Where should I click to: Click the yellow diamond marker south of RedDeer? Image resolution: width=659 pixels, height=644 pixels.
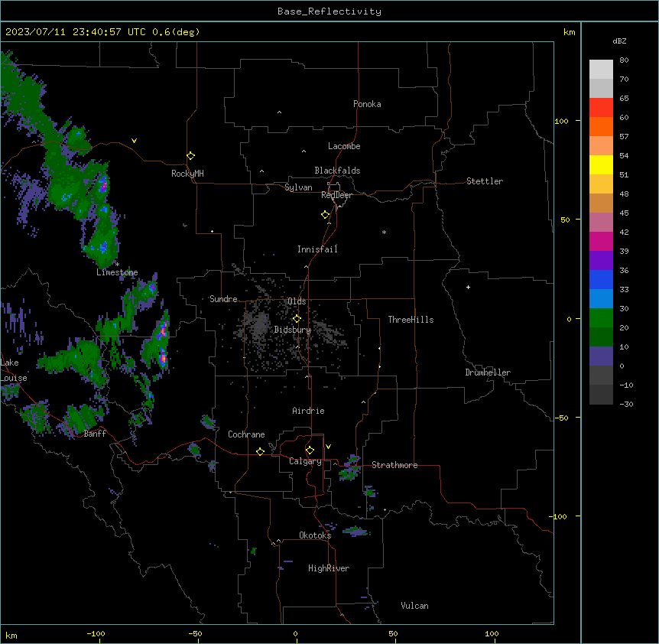326,215
